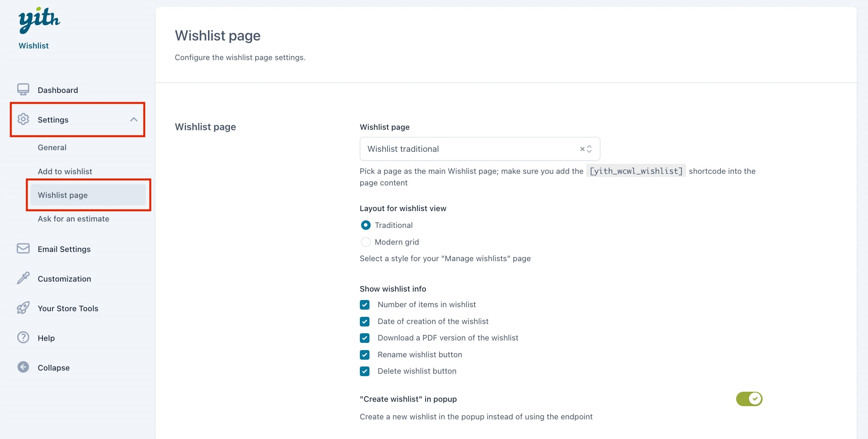The width and height of the screenshot is (868, 439).
Task: Click the Collapse arrow icon
Action: tap(23, 367)
